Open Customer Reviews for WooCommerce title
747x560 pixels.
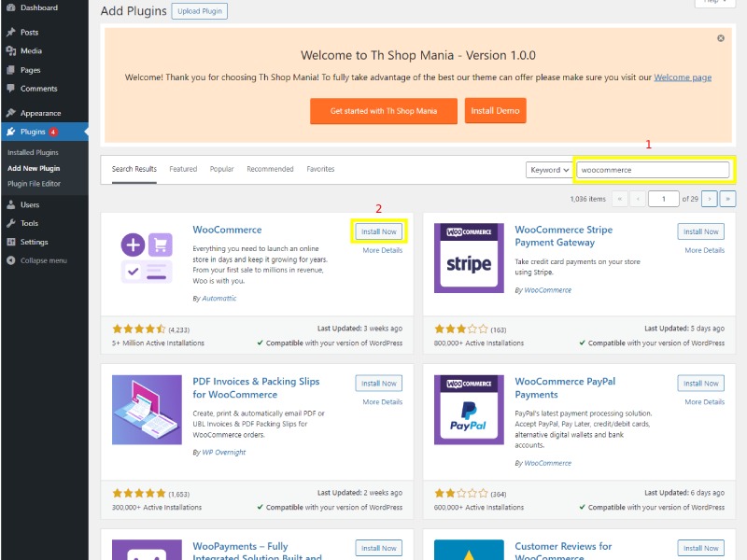tap(563, 552)
